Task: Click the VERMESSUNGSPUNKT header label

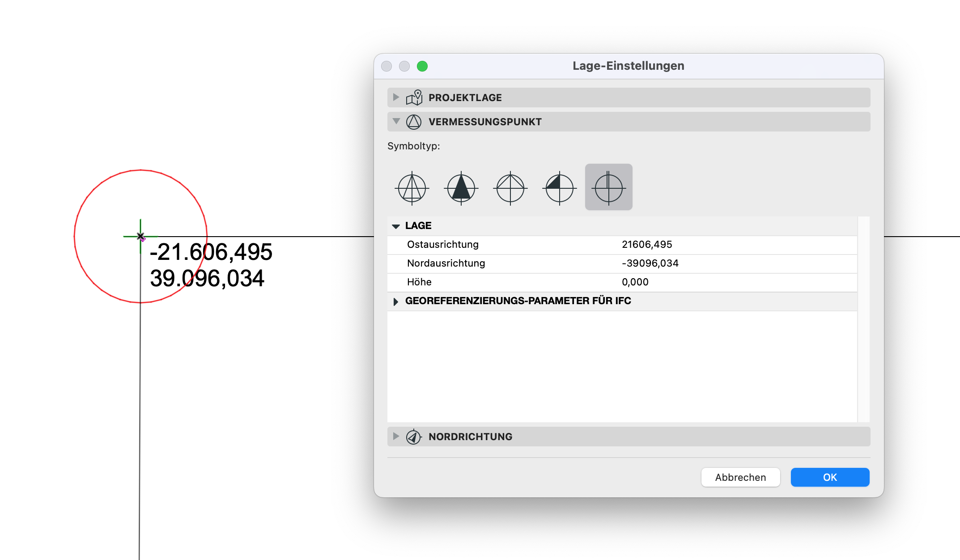Action: point(485,122)
